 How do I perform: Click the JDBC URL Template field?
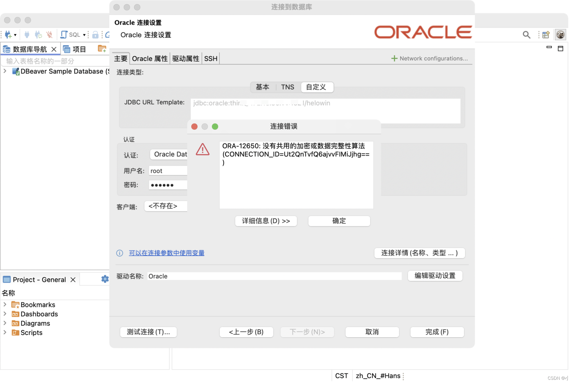tap(325, 111)
